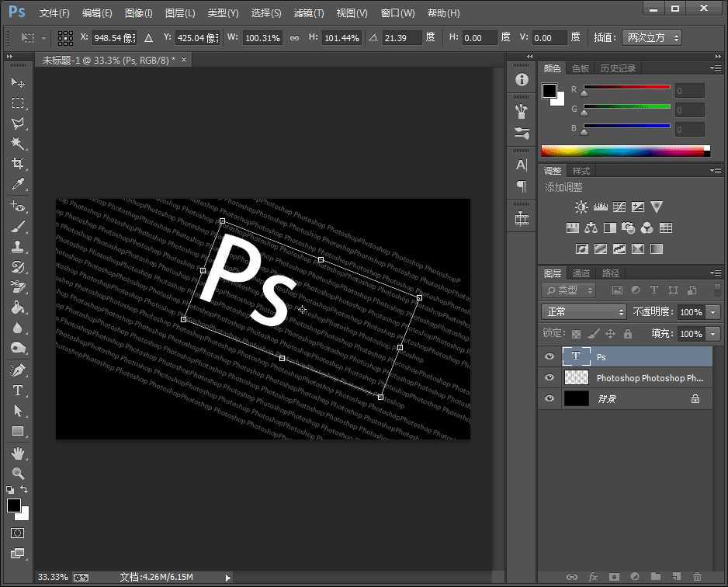728x587 pixels.
Task: Open the 不透明度 opacity dropdown
Action: click(712, 311)
